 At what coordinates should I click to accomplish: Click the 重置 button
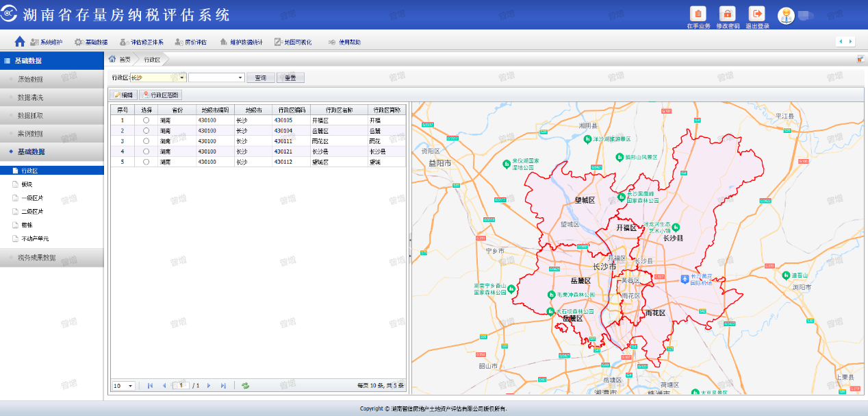tap(290, 77)
